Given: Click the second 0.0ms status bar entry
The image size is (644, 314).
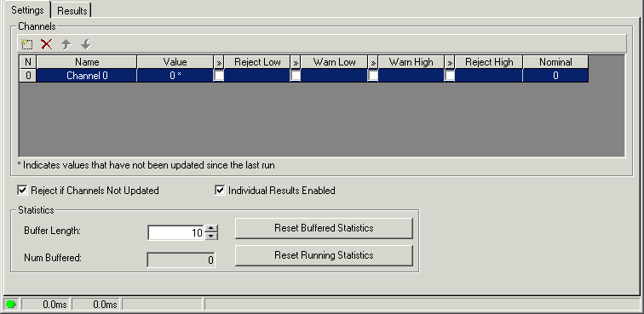Looking at the screenshot, I should (96, 305).
